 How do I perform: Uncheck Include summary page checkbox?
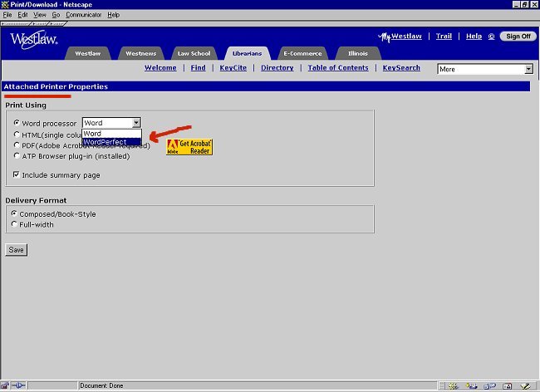point(17,175)
